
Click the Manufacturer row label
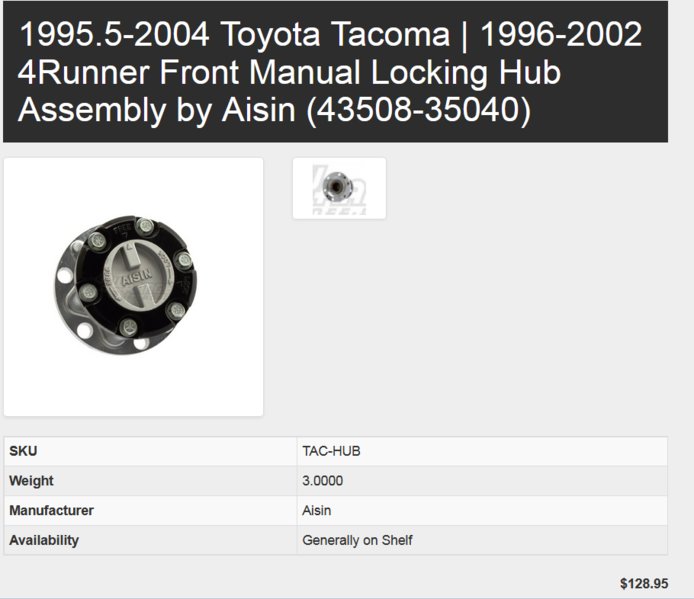click(x=51, y=510)
